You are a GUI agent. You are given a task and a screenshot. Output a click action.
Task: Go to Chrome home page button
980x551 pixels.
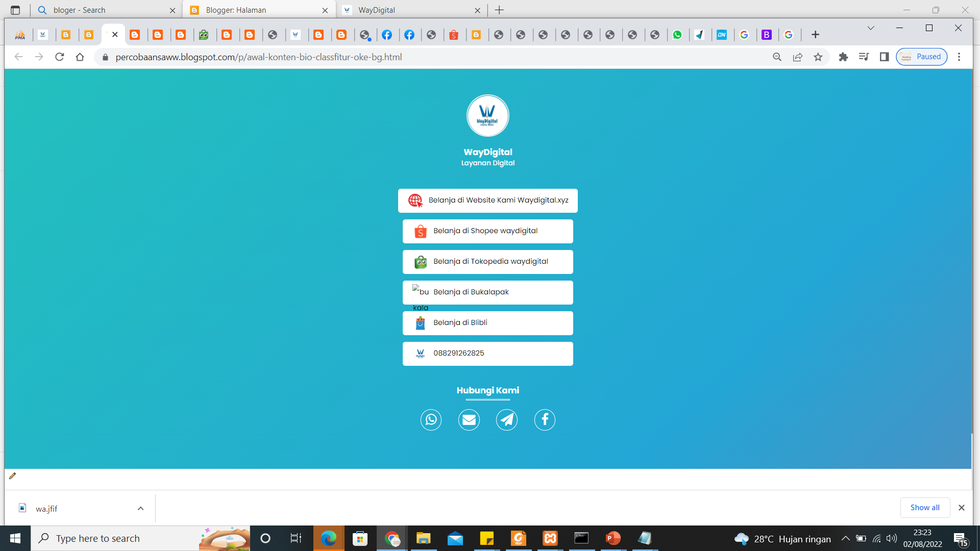pos(80,57)
